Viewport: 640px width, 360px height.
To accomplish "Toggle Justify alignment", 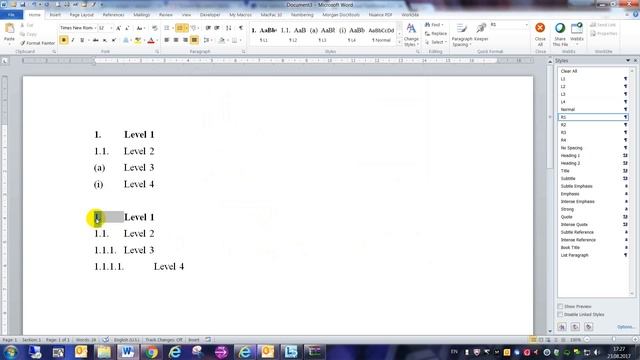I will pyautogui.click(x=195, y=40).
